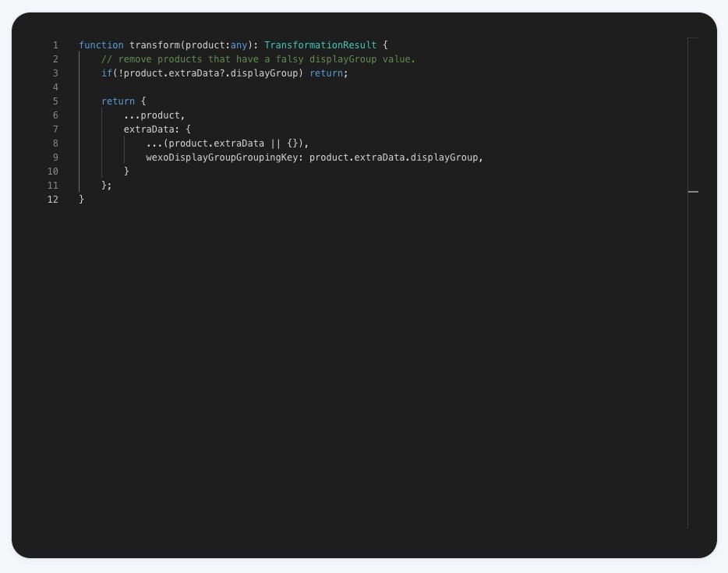Click the closing brace on line 10
Image resolution: width=728 pixels, height=573 pixels.
126,172
